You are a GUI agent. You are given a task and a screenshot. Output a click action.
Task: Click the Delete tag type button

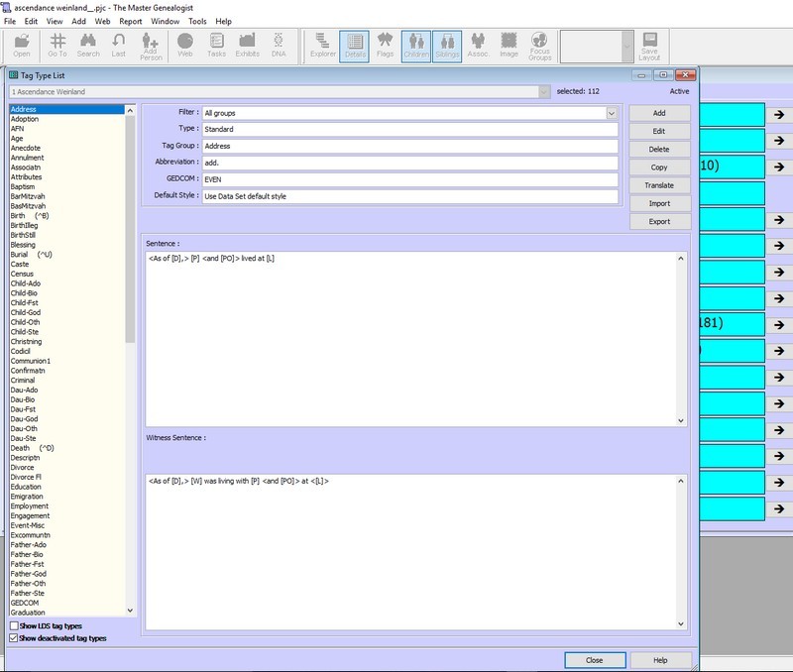pyautogui.click(x=659, y=149)
